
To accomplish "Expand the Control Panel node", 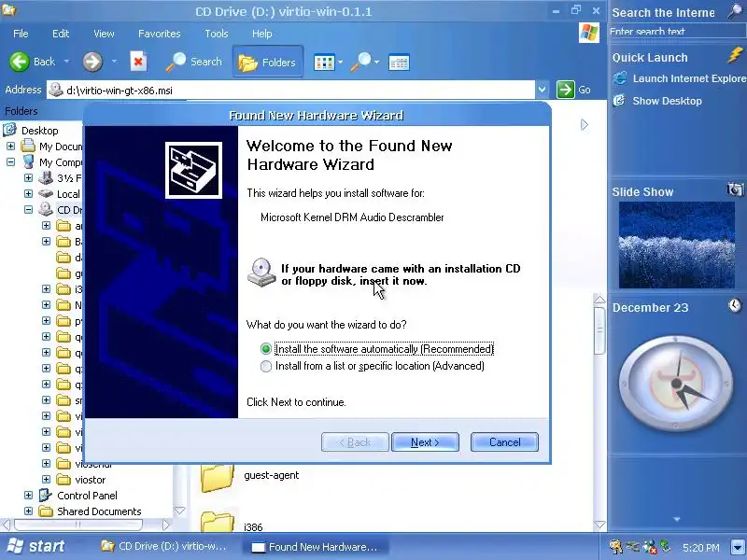I will coord(29,496).
